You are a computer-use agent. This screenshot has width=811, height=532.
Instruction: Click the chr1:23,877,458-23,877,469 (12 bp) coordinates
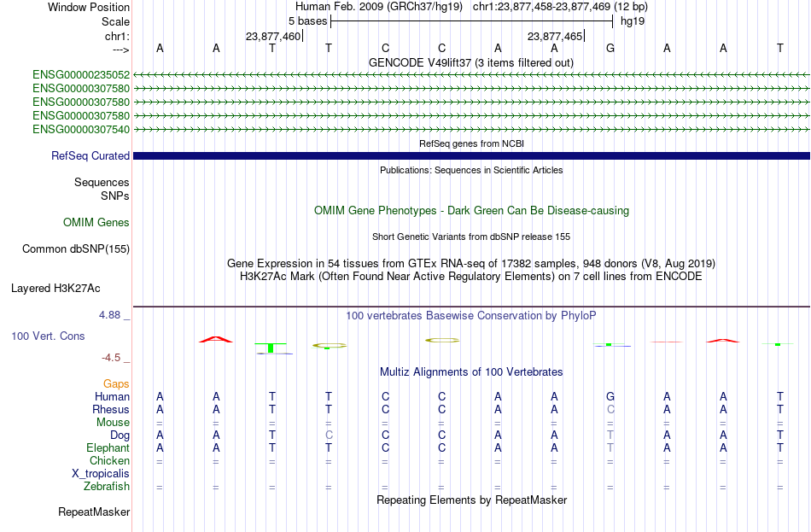click(560, 7)
